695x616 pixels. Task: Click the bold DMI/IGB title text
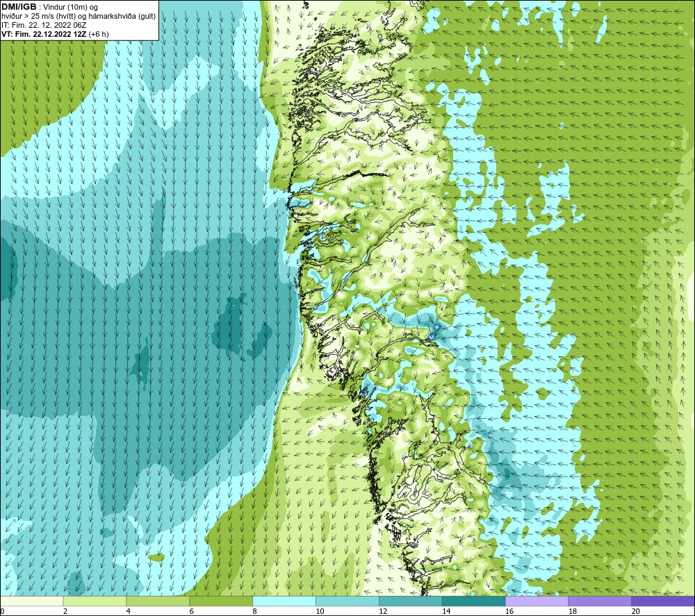pyautogui.click(x=19, y=7)
